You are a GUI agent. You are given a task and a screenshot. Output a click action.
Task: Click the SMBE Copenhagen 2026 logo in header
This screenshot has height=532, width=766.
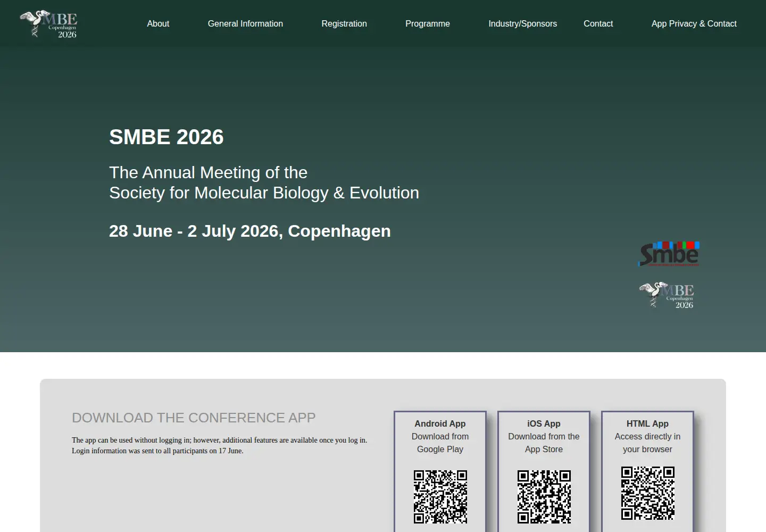point(48,24)
